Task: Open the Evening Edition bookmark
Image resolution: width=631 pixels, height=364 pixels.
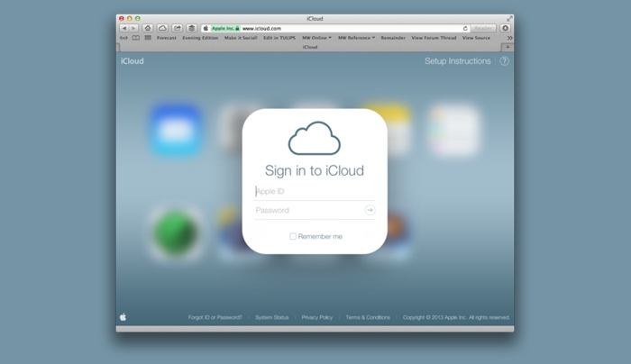Action: (x=200, y=38)
